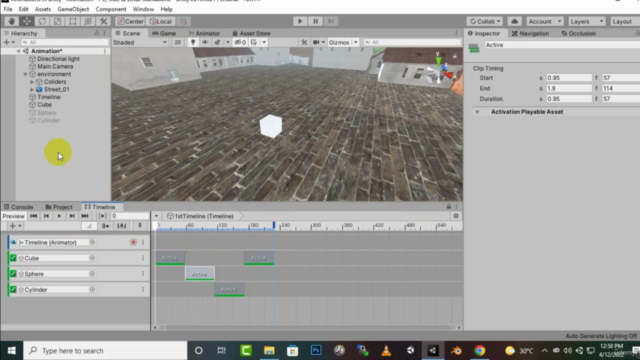Edit clip Start seconds field

[569, 78]
